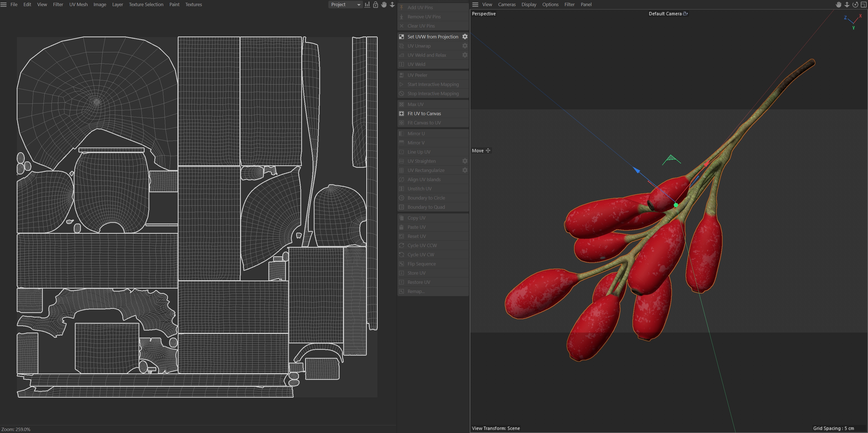
Task: Click Set UVW from Projection command
Action: (433, 36)
